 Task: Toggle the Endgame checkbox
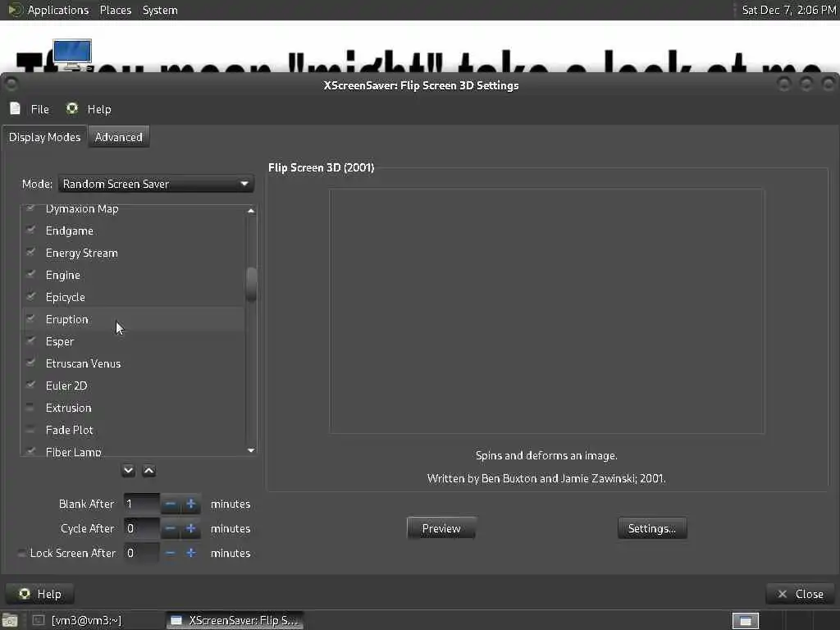pos(30,231)
